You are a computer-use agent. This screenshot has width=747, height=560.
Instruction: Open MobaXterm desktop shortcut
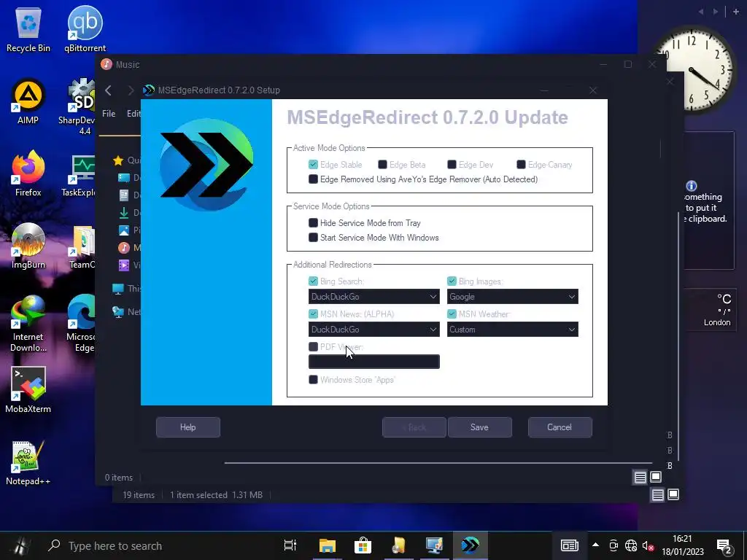point(28,391)
